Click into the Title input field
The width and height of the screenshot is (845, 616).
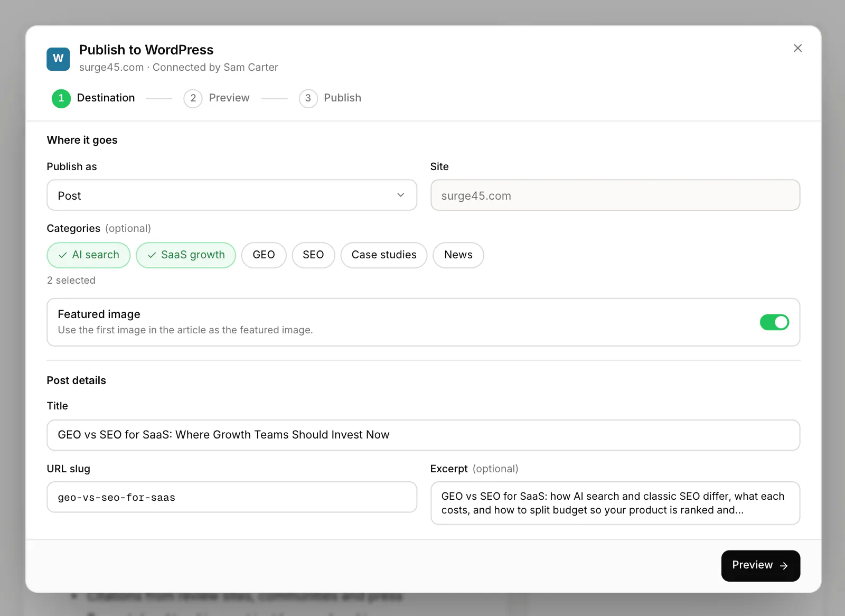point(424,435)
